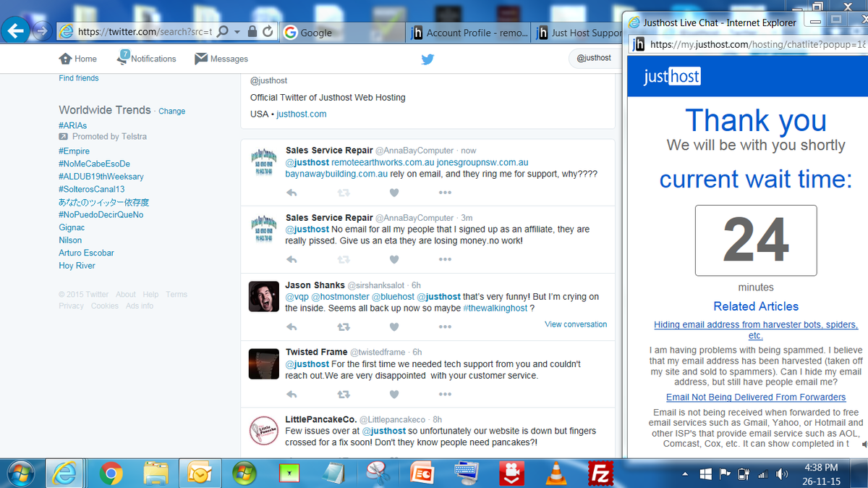The width and height of the screenshot is (868, 488).
Task: Open the #NoMeCabeEsoDe trend
Action: 95,164
